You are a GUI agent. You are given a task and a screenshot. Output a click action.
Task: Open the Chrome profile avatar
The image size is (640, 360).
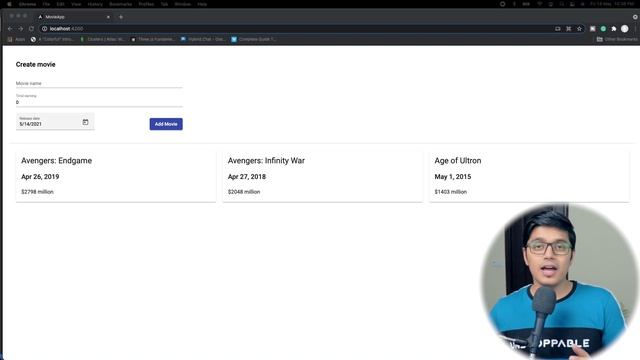click(624, 29)
